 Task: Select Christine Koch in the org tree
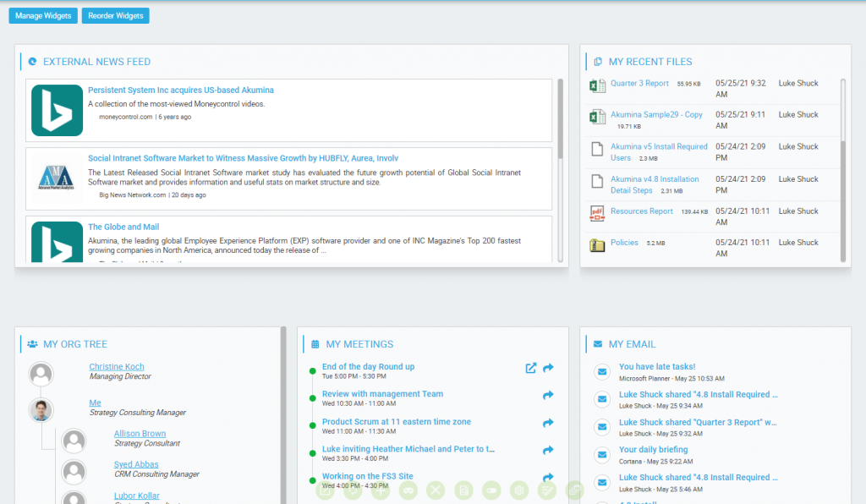[x=117, y=367]
